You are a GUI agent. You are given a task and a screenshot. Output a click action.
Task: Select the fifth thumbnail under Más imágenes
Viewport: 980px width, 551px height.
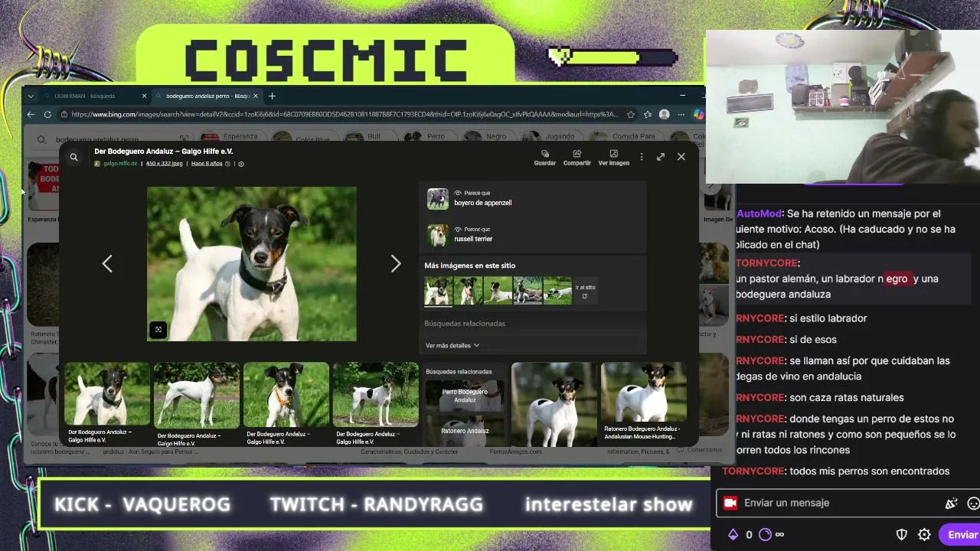[x=557, y=291]
